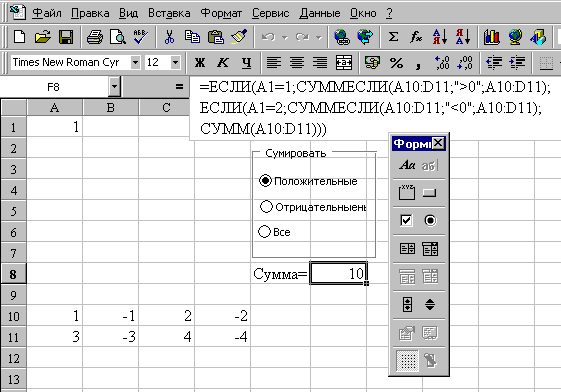Open the Вставка menu

click(x=169, y=13)
